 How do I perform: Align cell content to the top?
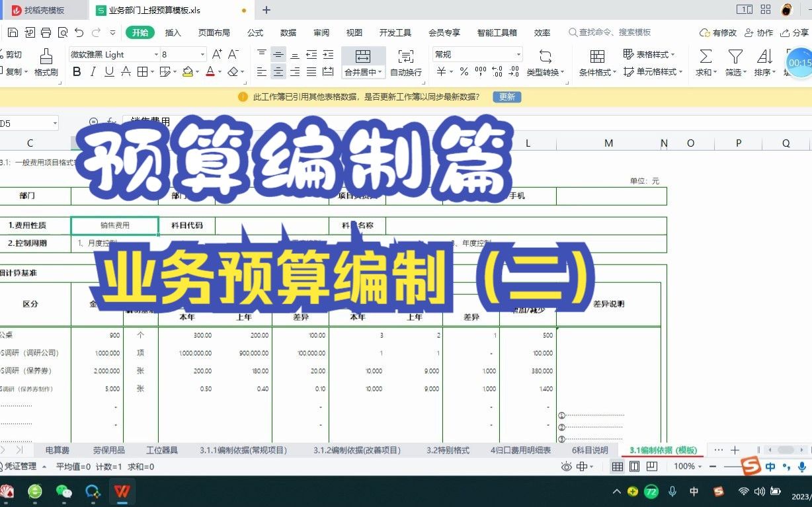coord(262,54)
